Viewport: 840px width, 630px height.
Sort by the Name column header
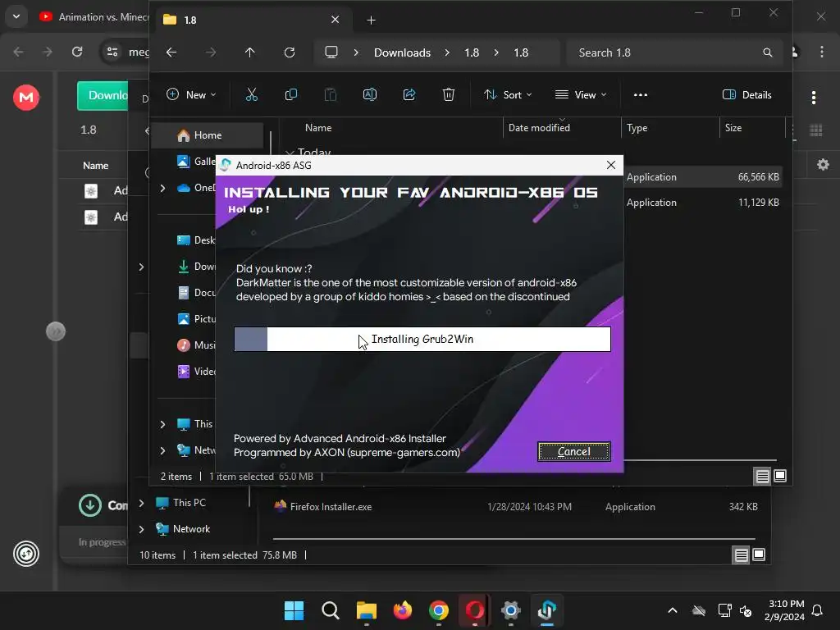[318, 128]
